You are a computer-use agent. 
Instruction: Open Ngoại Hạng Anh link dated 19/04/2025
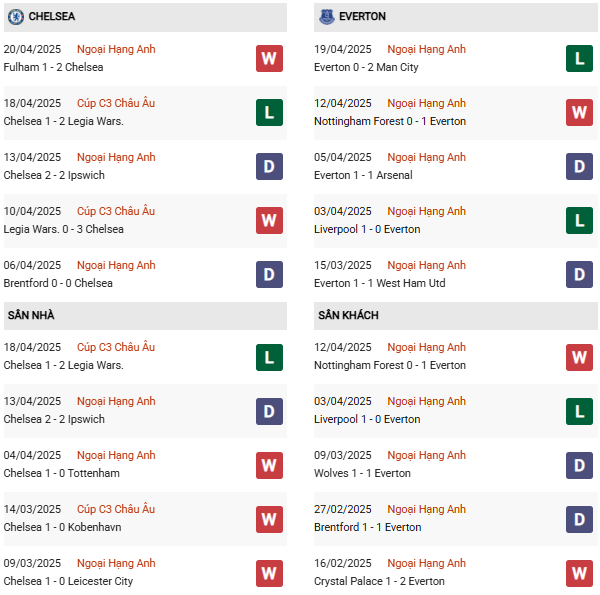(x=427, y=49)
